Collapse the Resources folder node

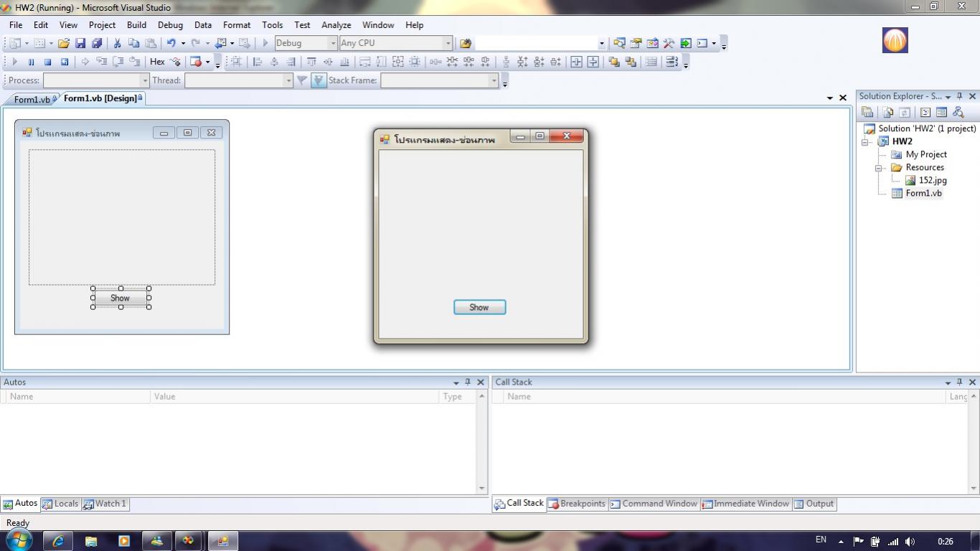tap(878, 168)
